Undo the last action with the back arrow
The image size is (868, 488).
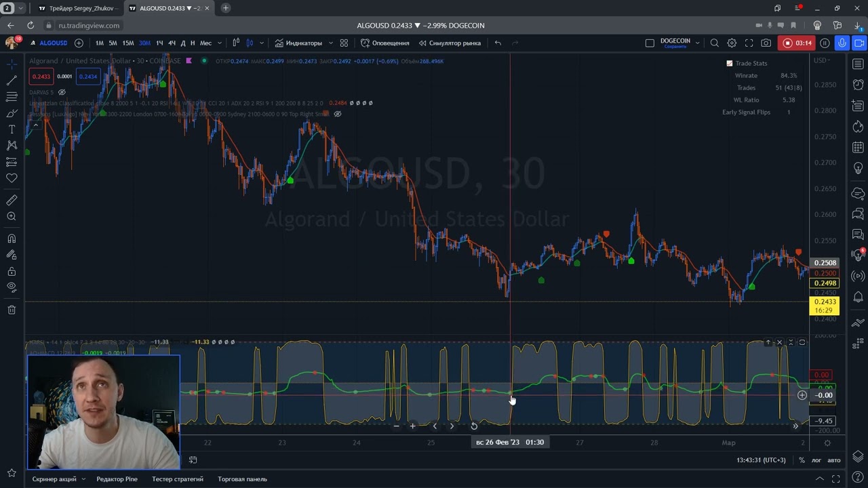[x=498, y=43]
